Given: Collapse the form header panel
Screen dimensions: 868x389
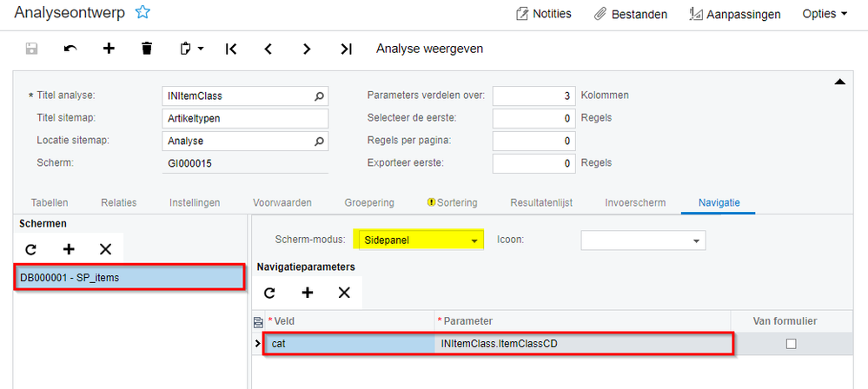Looking at the screenshot, I should click(840, 82).
